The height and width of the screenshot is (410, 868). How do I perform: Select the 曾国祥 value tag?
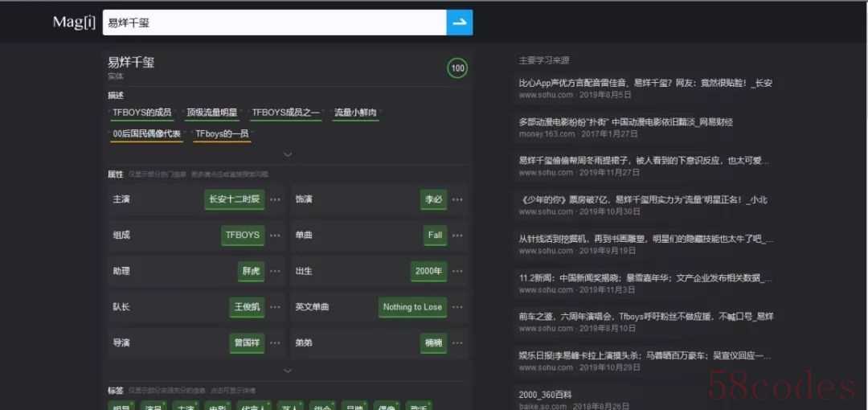pos(247,343)
